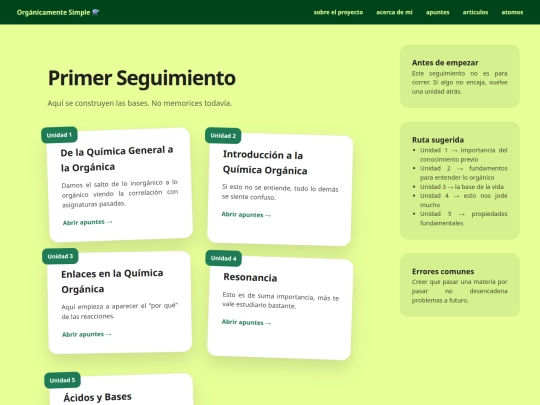Select the 'De la Química General a la Orgánica' title
This screenshot has width=540, height=405.
coord(117,159)
